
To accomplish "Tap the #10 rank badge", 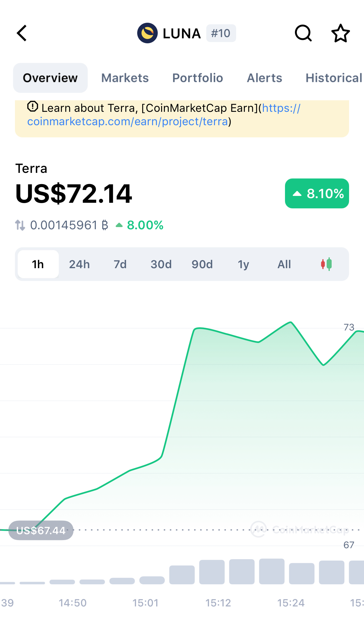I will tap(221, 33).
